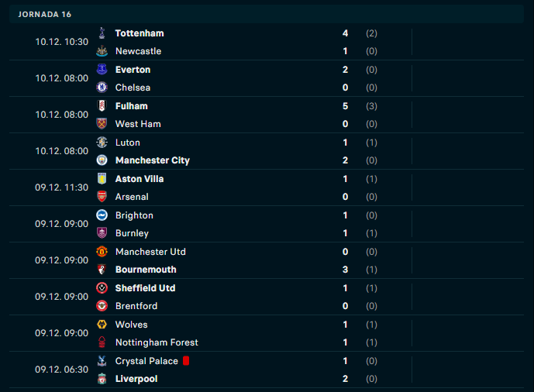Click the Fulham full-time score of 5
This screenshot has height=392, width=534.
click(345, 106)
